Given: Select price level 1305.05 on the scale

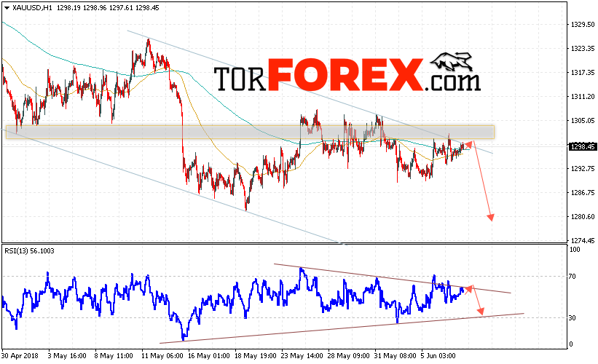Looking at the screenshot, I should point(583,120).
